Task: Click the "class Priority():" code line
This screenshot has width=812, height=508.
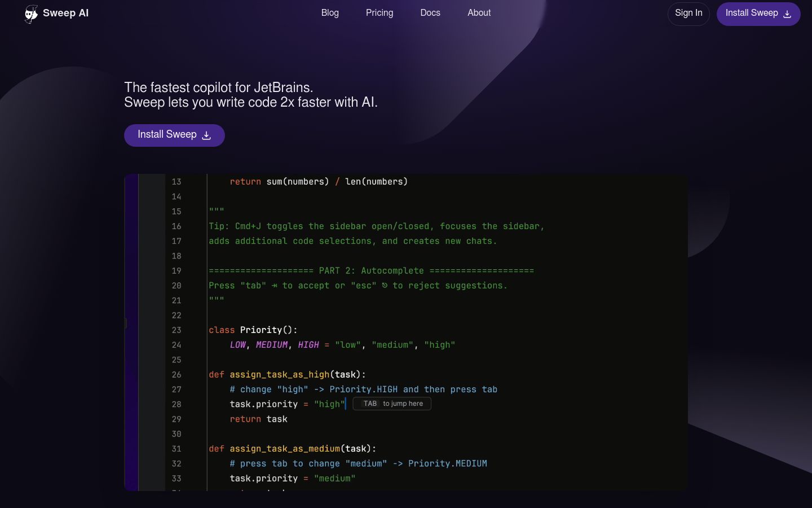Action: pos(253,330)
